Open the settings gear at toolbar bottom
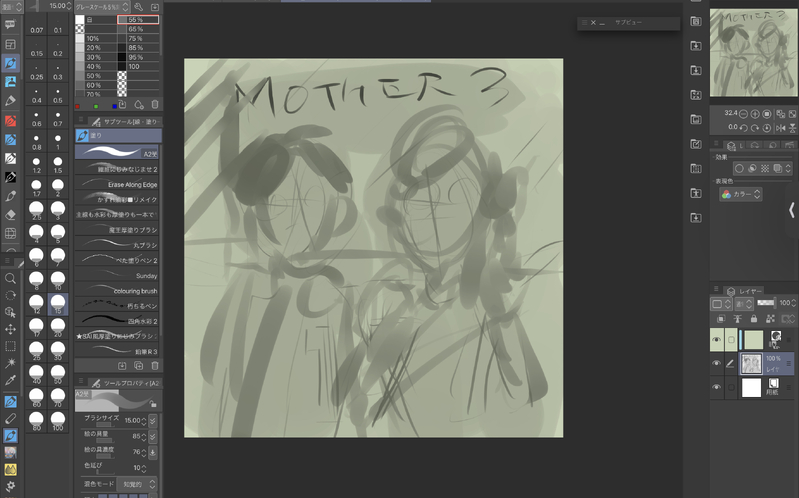 pyautogui.click(x=10, y=486)
